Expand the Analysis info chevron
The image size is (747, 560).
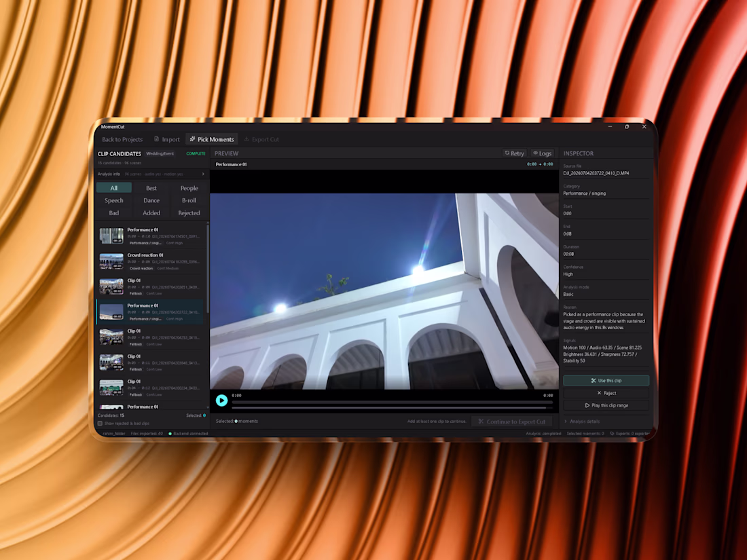point(204,174)
